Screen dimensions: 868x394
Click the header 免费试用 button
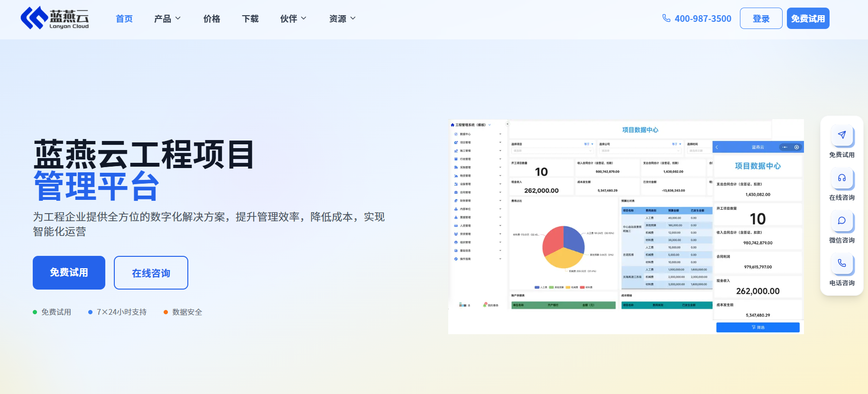tap(808, 19)
